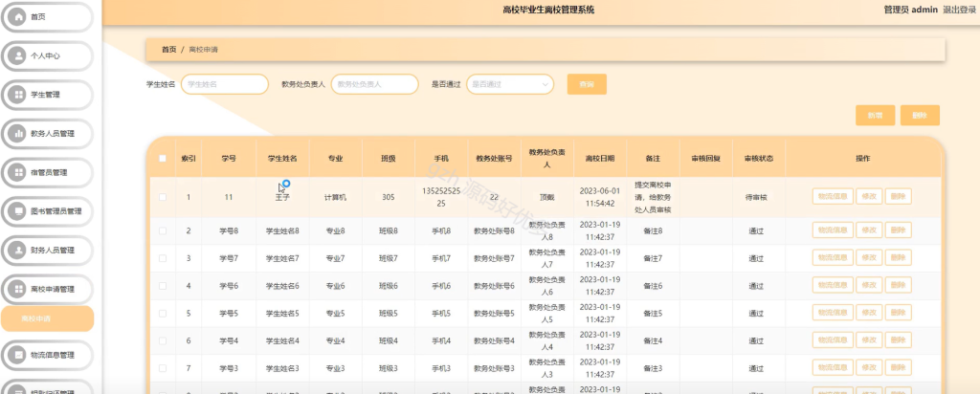This screenshot has height=394, width=980.
Task: Click the 新增 button above the table
Action: coord(875,116)
